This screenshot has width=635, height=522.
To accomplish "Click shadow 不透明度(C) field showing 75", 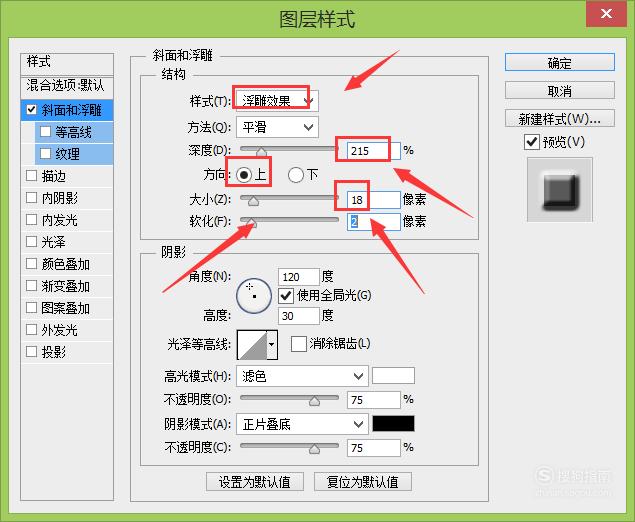I will (x=374, y=448).
